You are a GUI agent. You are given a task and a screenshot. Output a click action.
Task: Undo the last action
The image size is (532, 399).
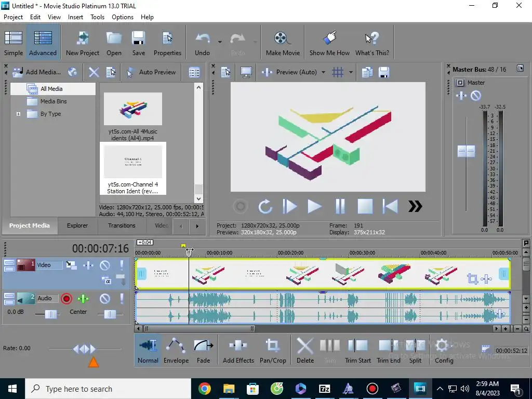click(202, 43)
